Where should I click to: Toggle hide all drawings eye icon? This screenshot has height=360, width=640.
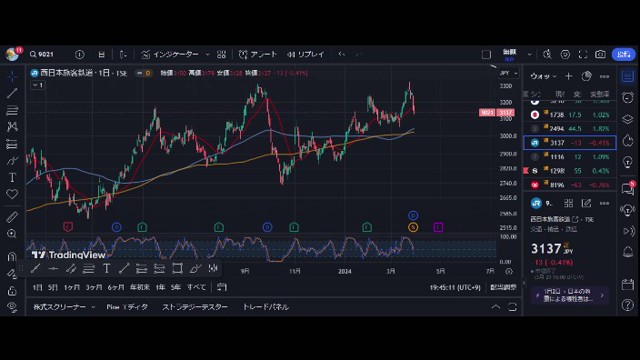pyautogui.click(x=12, y=307)
